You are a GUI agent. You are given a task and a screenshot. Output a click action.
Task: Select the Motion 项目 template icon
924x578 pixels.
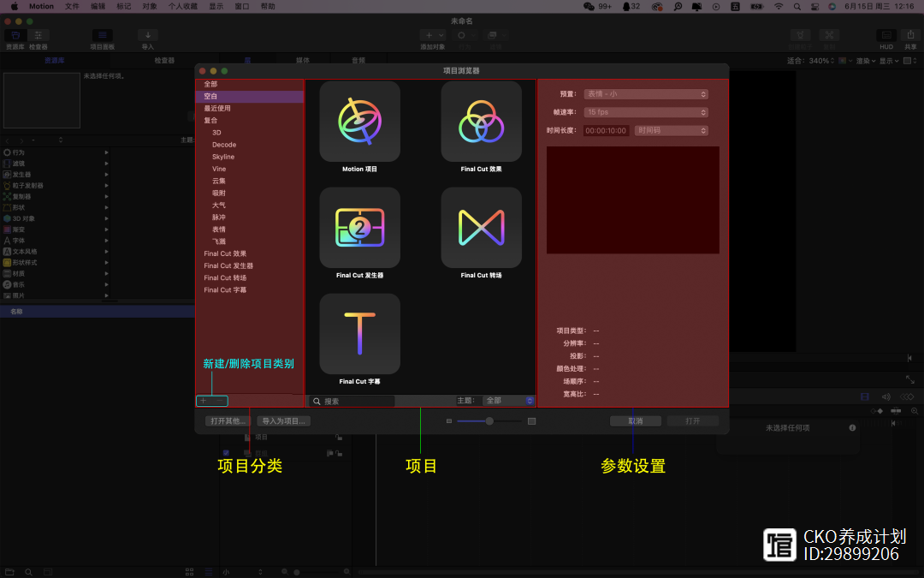click(x=359, y=122)
